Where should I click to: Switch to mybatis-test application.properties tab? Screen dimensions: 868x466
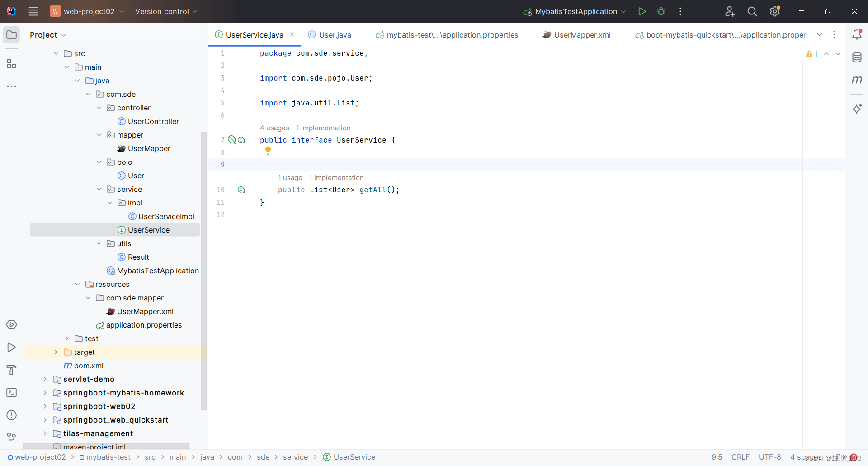(x=447, y=35)
